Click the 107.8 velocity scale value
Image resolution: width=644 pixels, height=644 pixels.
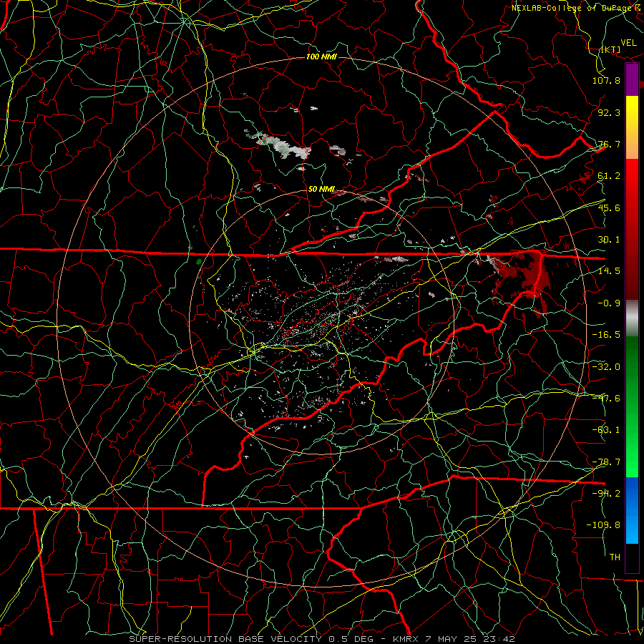[x=606, y=80]
